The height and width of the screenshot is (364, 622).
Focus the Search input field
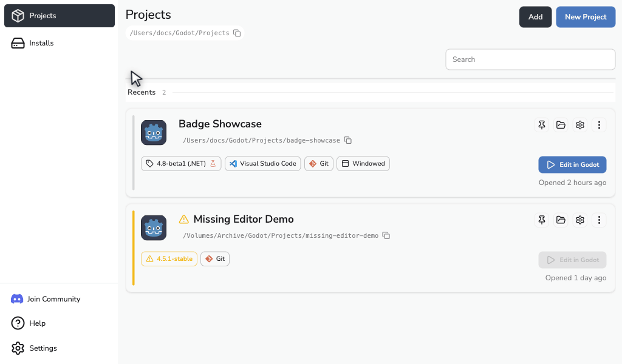530,59
